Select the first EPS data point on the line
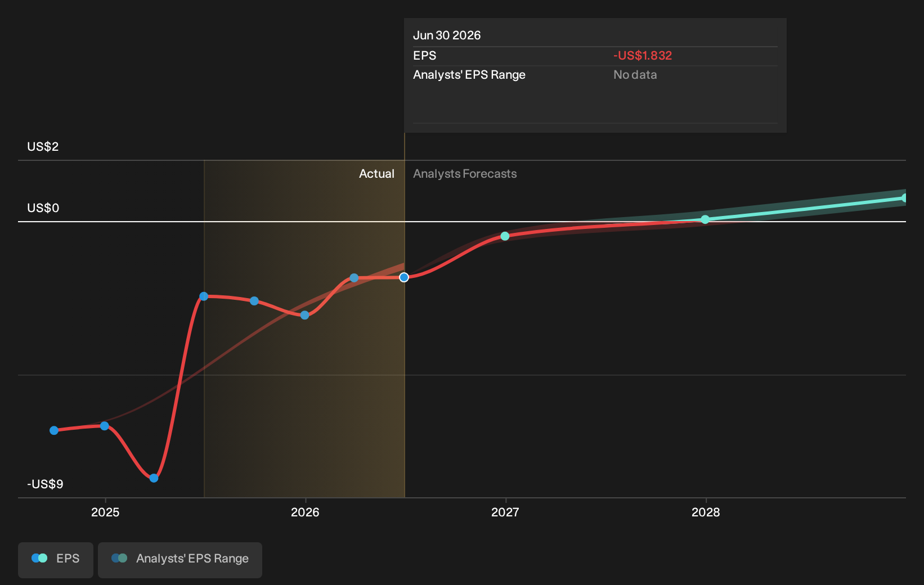Screen dimensions: 924x585 click(x=54, y=430)
